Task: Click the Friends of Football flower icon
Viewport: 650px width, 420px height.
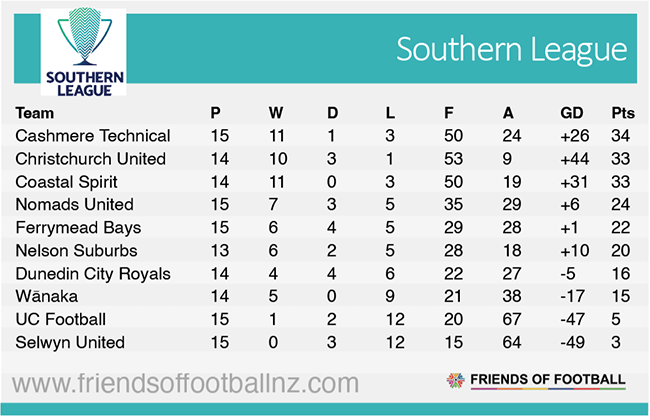Action: (456, 381)
